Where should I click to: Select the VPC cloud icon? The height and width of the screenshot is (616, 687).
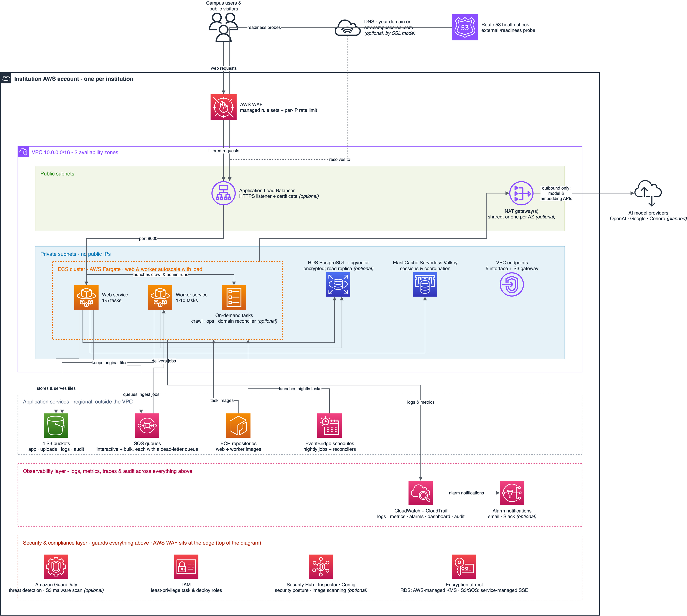pyautogui.click(x=23, y=152)
